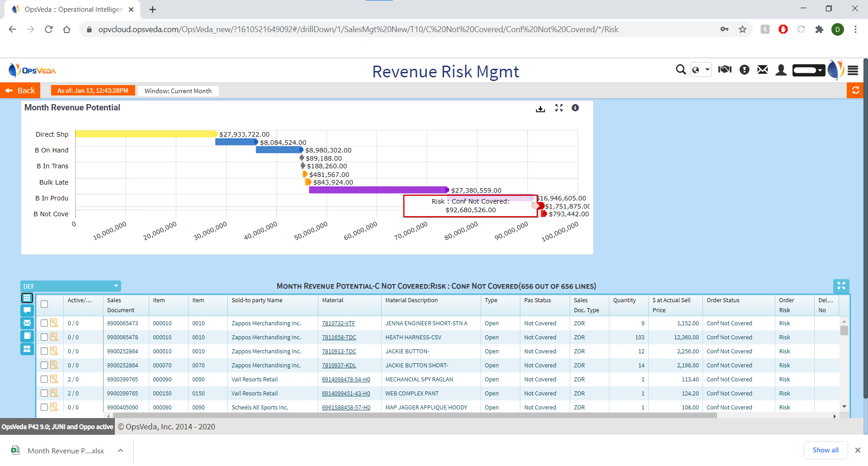This screenshot has height=466, width=868.
Task: Click the purple bar in revenue chart
Action: 378,190
